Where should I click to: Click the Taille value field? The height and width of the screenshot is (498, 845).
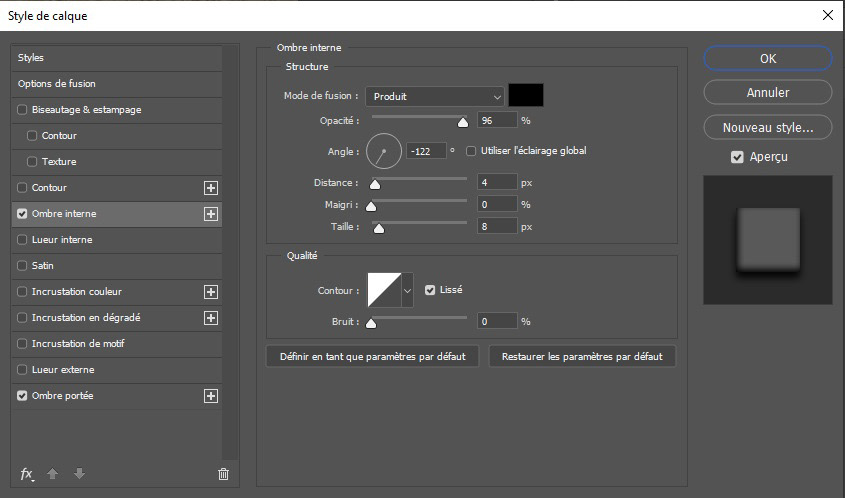pyautogui.click(x=497, y=226)
